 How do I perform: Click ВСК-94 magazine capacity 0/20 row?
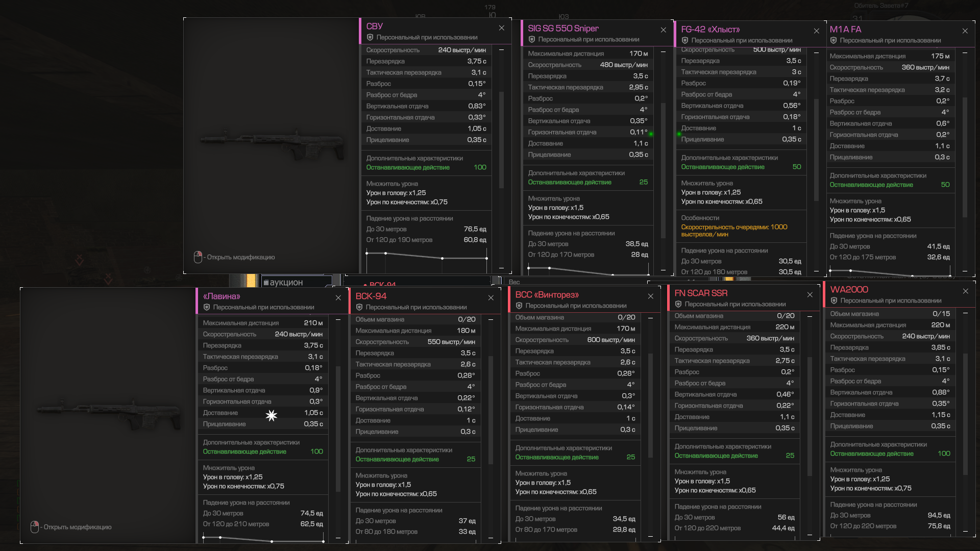click(415, 319)
